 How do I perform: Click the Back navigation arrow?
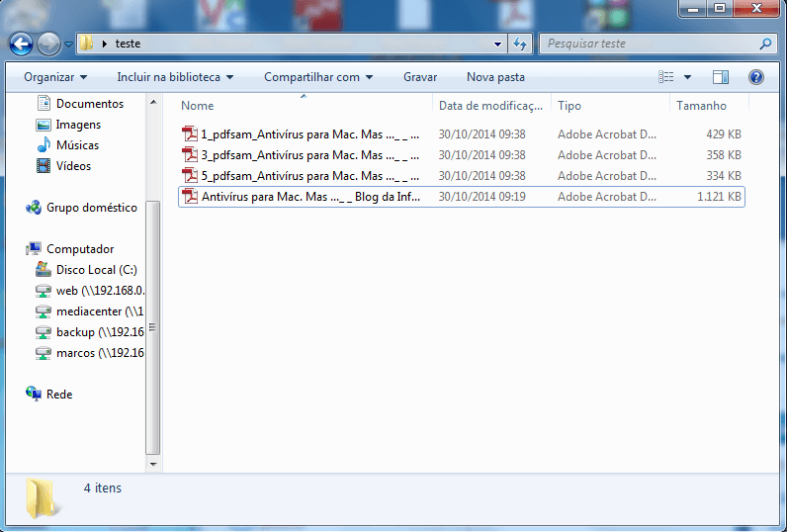pyautogui.click(x=21, y=44)
